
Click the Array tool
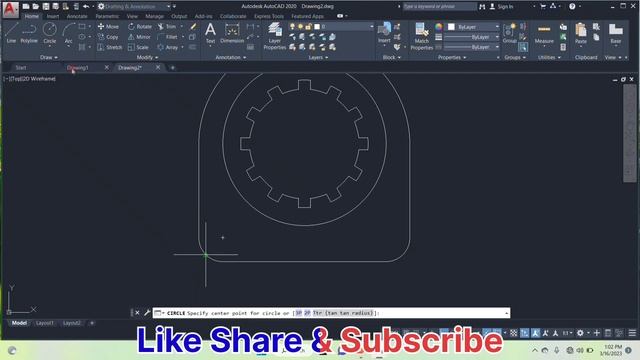168,47
